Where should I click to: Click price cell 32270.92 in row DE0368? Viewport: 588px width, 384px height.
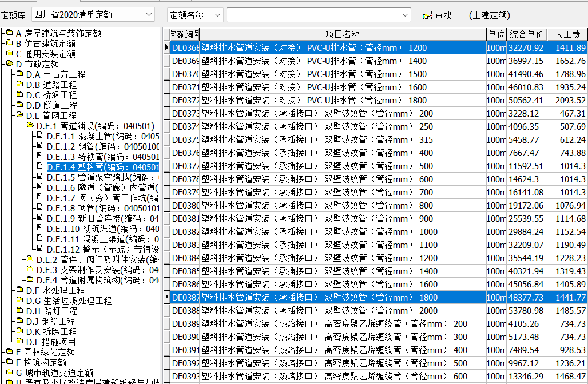pyautogui.click(x=526, y=48)
